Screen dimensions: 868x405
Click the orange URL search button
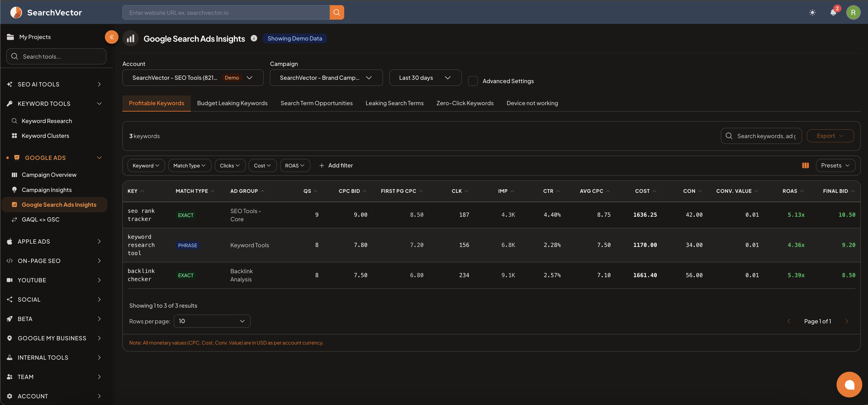(x=337, y=12)
